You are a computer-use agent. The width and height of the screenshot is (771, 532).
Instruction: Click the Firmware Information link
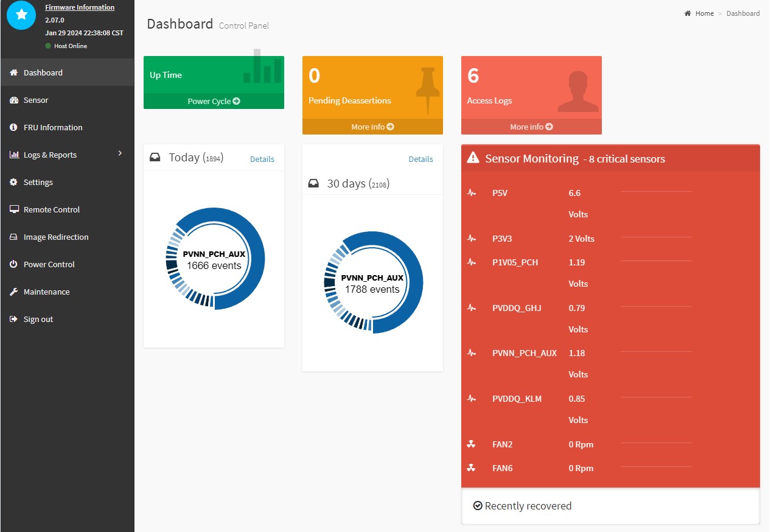(x=80, y=7)
